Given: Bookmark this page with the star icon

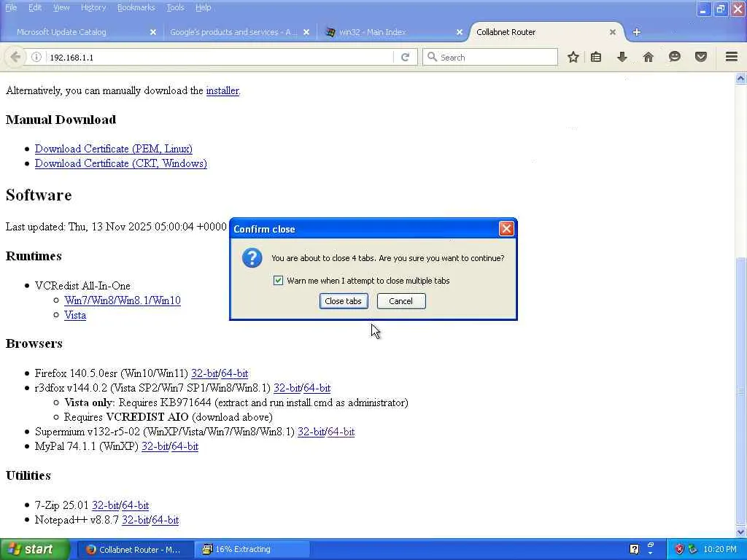Looking at the screenshot, I should tap(573, 57).
